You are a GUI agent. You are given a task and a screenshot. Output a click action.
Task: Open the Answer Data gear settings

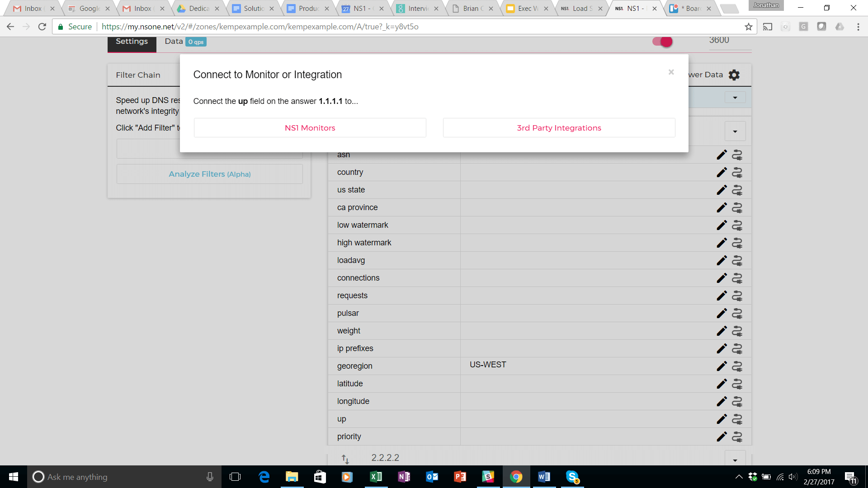734,75
